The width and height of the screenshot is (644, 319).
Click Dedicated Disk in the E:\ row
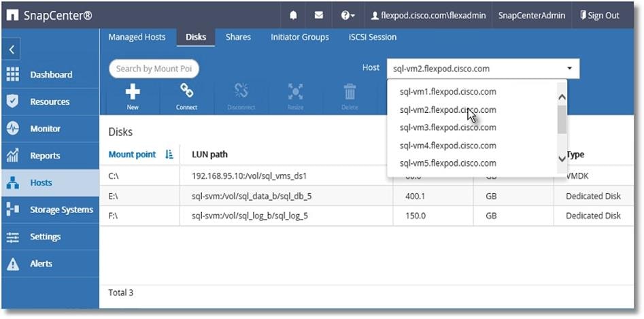tap(594, 197)
